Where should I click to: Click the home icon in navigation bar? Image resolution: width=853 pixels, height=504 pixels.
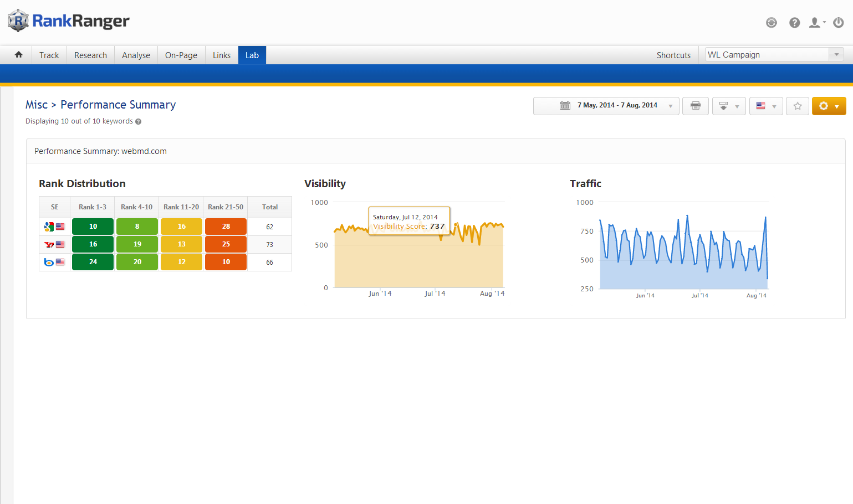point(18,55)
